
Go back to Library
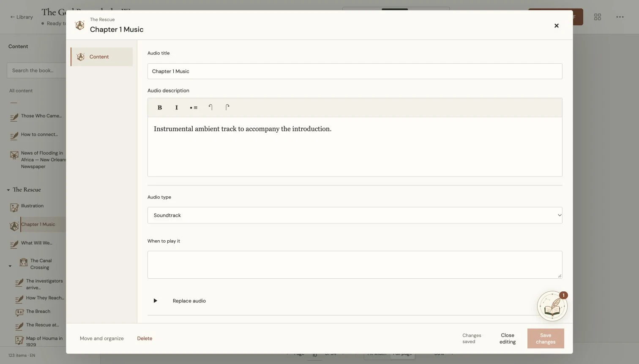pos(22,17)
